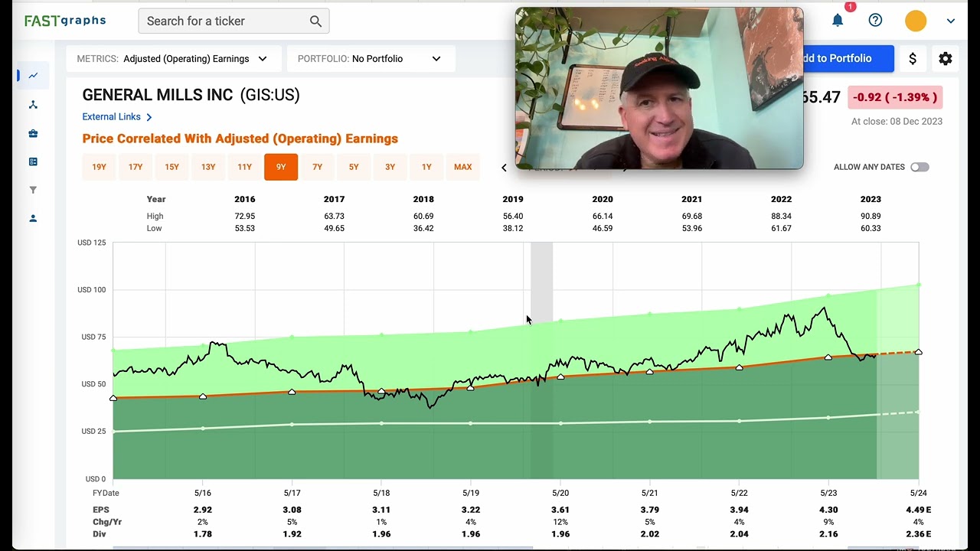Select the 13Y time range

point(208,167)
